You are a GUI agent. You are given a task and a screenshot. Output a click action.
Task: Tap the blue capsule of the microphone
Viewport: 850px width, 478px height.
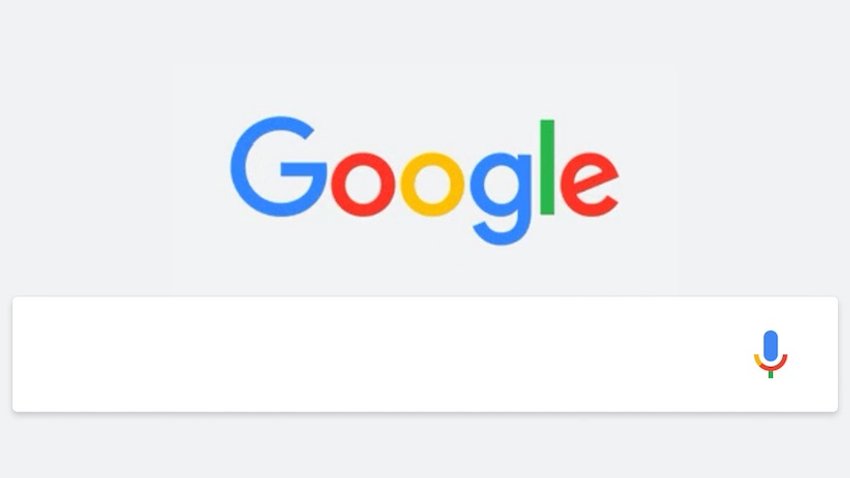point(770,345)
